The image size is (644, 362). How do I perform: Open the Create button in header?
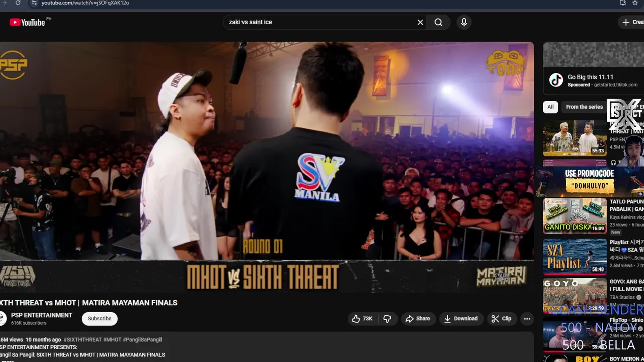[x=632, y=22]
